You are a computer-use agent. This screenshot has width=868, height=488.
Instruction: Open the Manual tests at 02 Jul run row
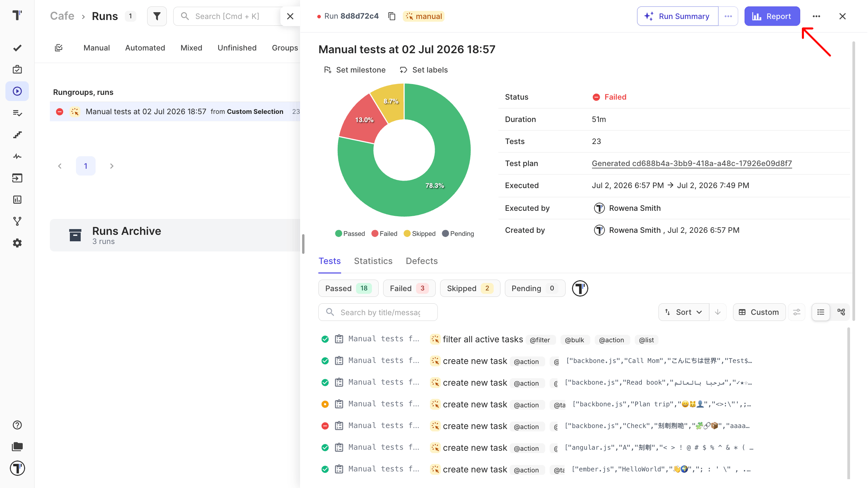(175, 111)
